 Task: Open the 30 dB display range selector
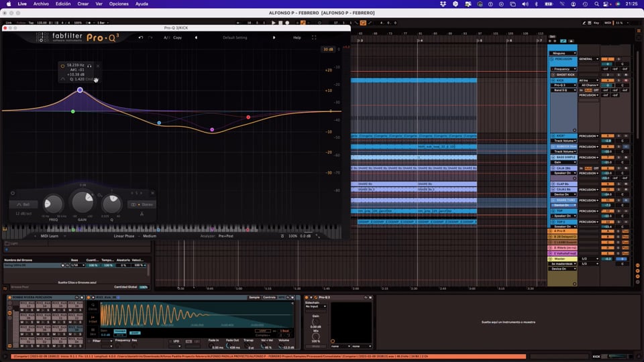pyautogui.click(x=328, y=49)
